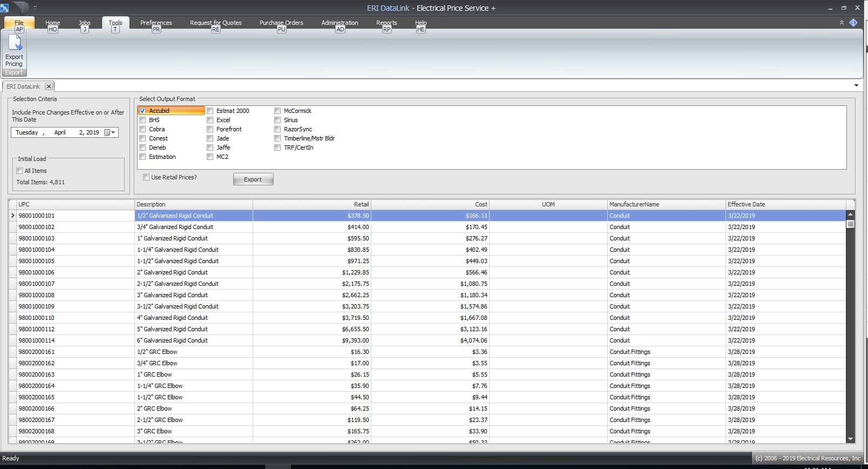The height and width of the screenshot is (469, 868).
Task: Open the Purchase Orders ribbon tab
Action: coord(281,23)
